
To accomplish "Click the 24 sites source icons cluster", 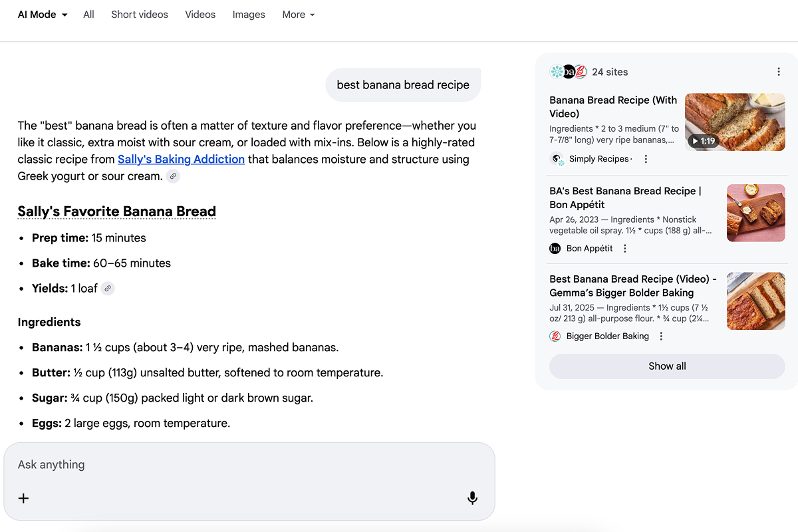I will pos(568,72).
